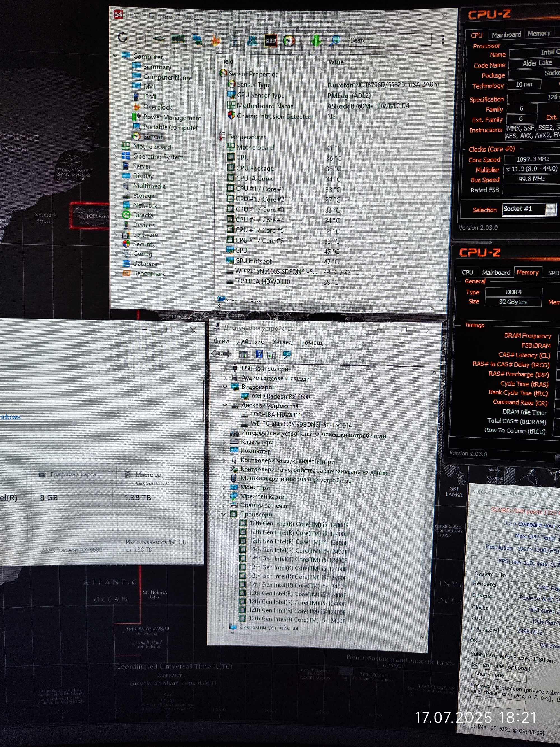Expand the Display node in AIDA64
Viewport: 560px width, 747px height.
116,176
